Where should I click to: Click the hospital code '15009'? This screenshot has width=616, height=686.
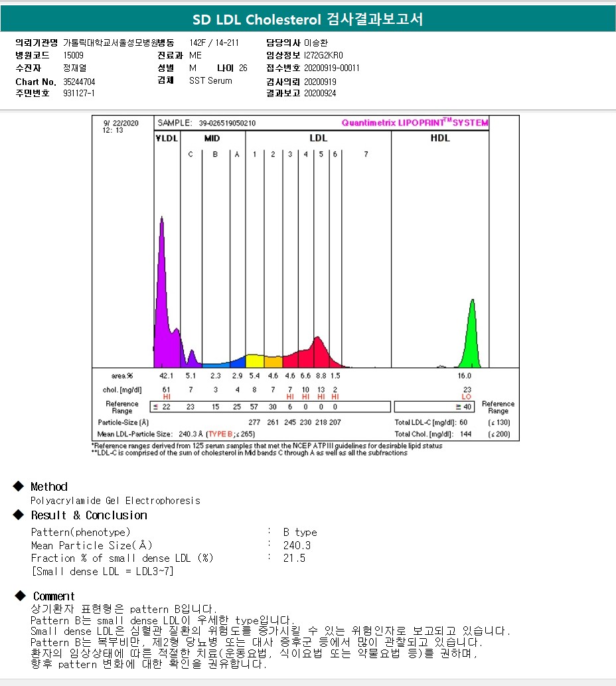point(73,56)
